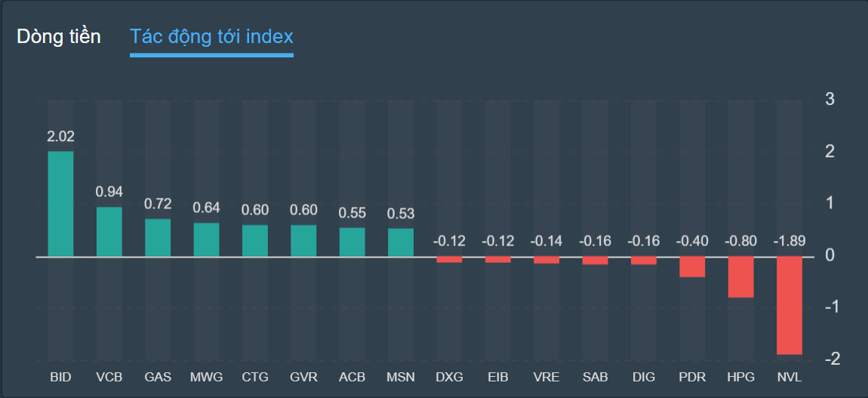Select the MSN bar in chart
This screenshot has width=868, height=398.
coord(401,242)
